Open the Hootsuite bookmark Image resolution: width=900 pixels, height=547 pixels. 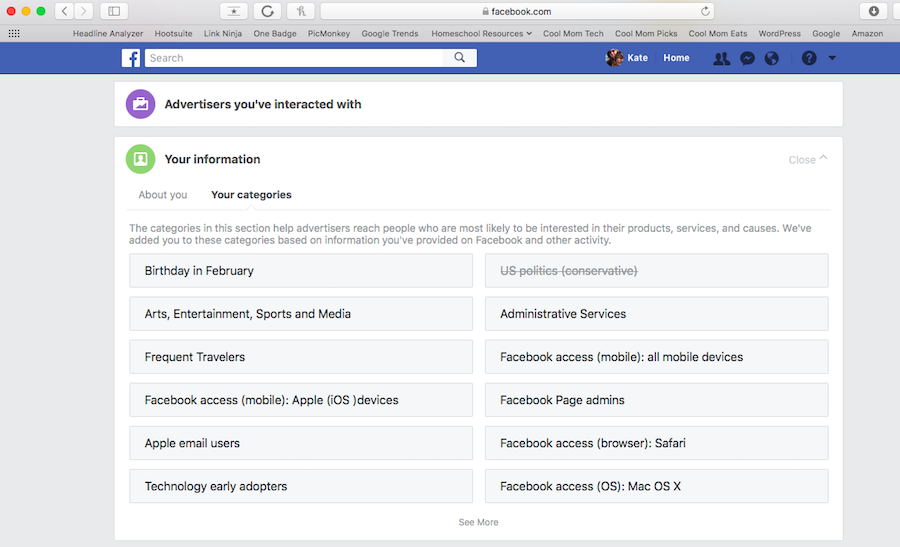[173, 33]
